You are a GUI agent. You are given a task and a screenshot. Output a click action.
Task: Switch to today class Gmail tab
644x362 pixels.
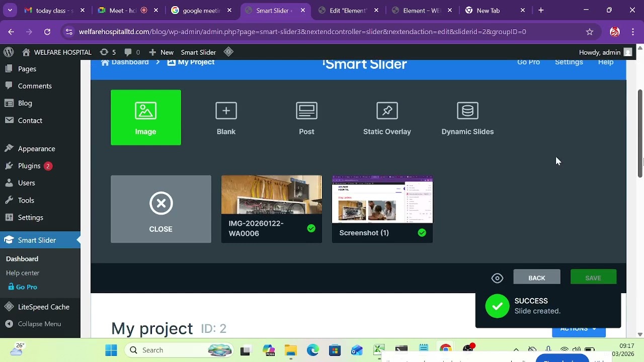55,10
